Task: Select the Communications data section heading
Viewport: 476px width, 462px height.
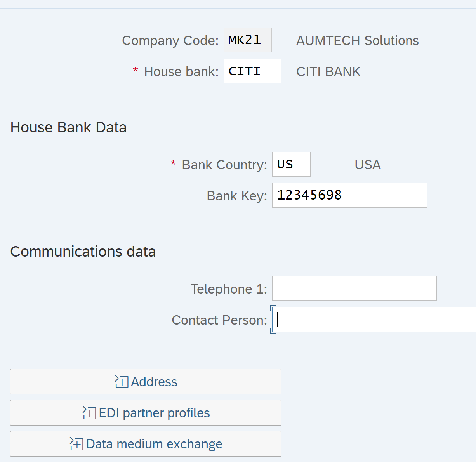Action: 83,252
